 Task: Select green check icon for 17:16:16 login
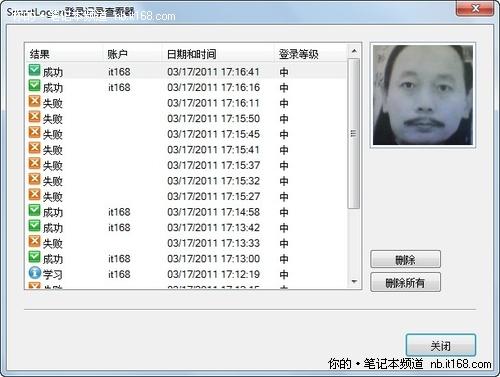pyautogui.click(x=34, y=86)
